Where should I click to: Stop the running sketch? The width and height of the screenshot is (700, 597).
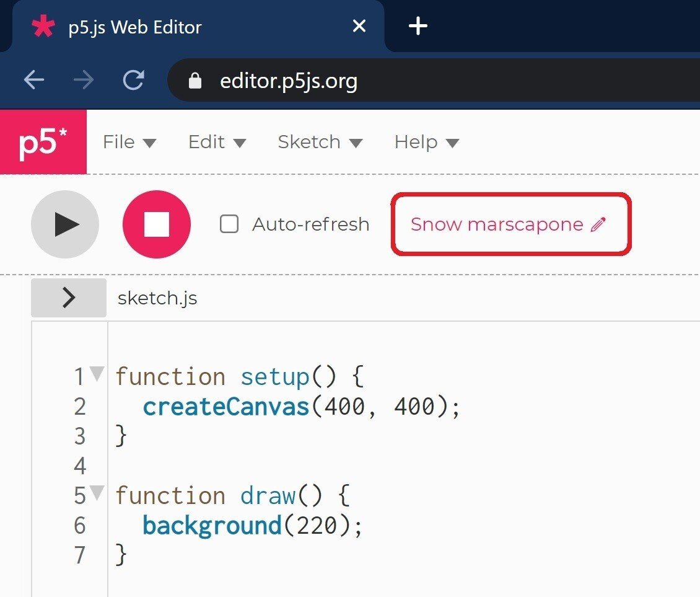coord(157,224)
